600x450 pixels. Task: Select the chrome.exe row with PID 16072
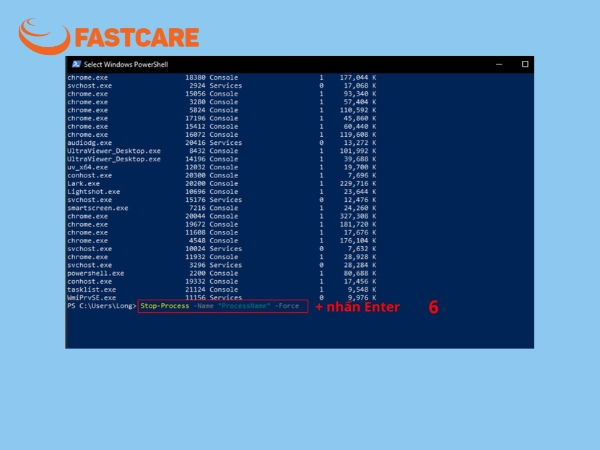point(222,135)
